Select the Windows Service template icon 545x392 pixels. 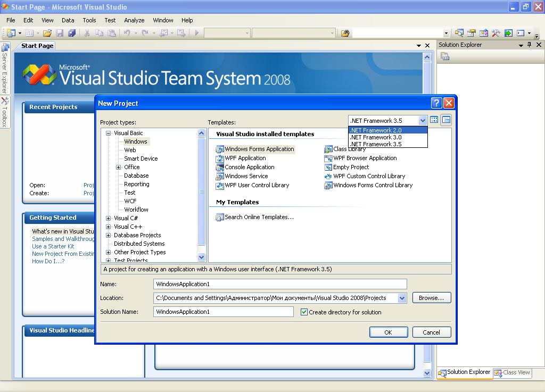click(x=220, y=177)
